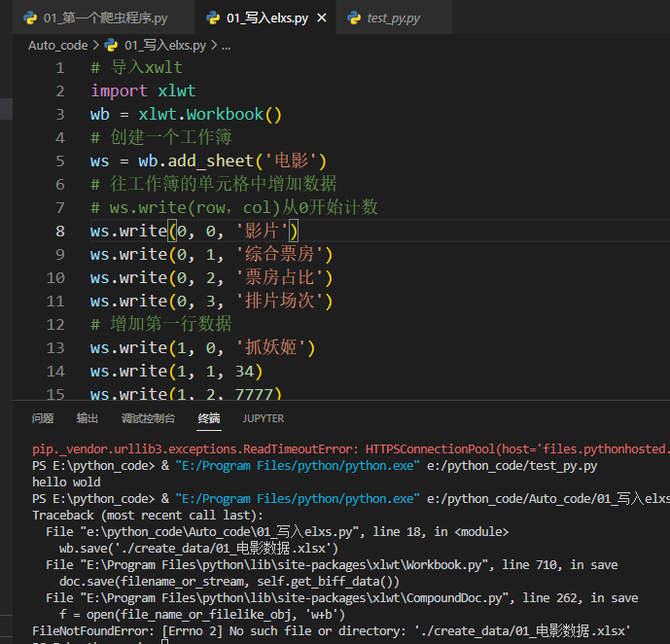This screenshot has height=644, width=670.
Task: Click the wb.save traceback code line
Action: click(198, 549)
